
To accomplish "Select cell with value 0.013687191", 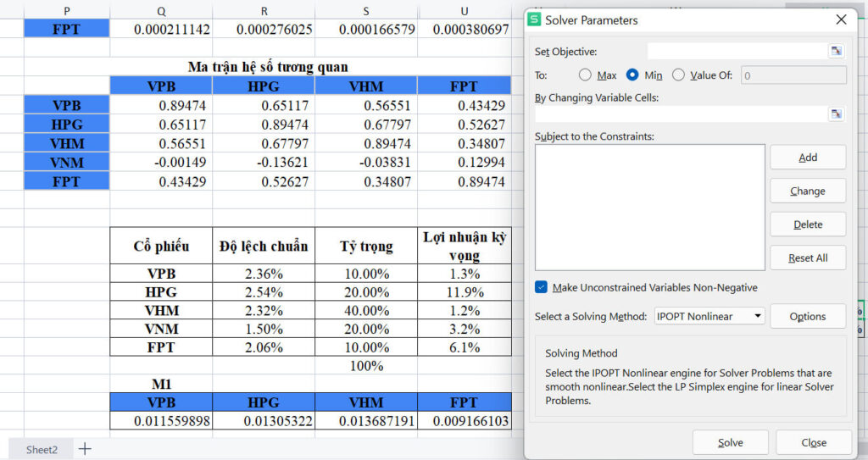I will [366, 420].
